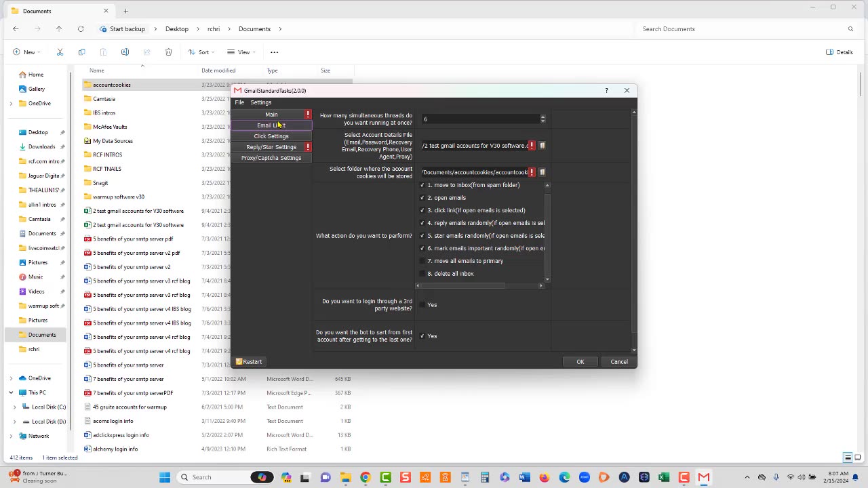Open the Reply/Star Settings tab
This screenshot has width=868, height=488.
(271, 147)
